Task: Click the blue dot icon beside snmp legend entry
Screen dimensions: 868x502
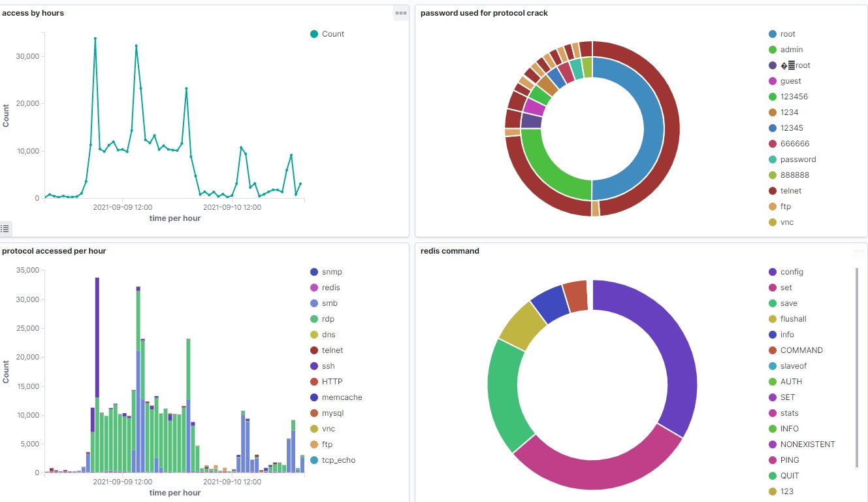Action: [314, 271]
